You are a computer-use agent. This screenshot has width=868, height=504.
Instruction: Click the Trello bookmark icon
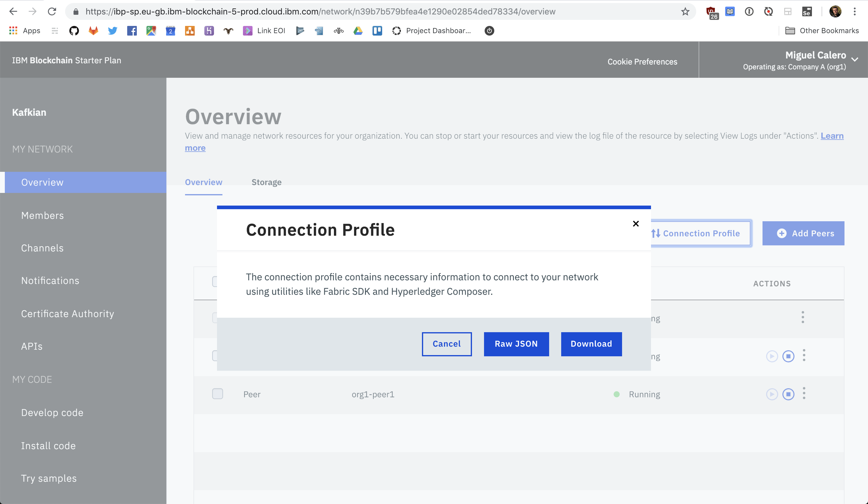[x=377, y=31]
